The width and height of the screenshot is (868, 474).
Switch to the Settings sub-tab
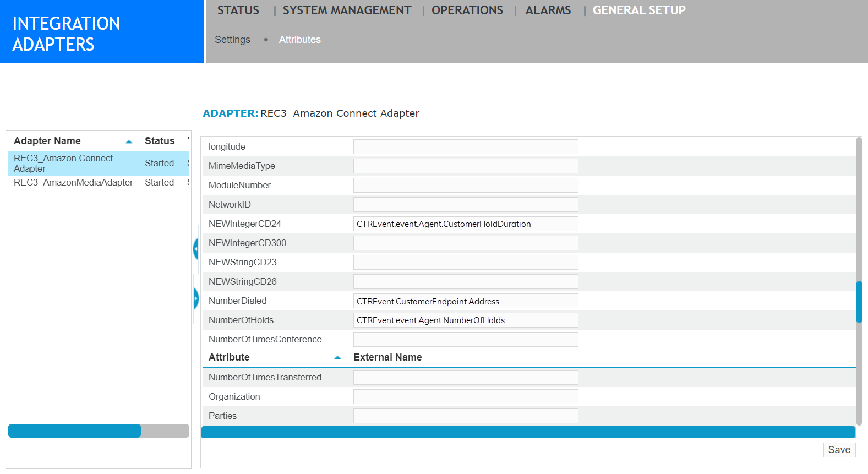pos(232,40)
